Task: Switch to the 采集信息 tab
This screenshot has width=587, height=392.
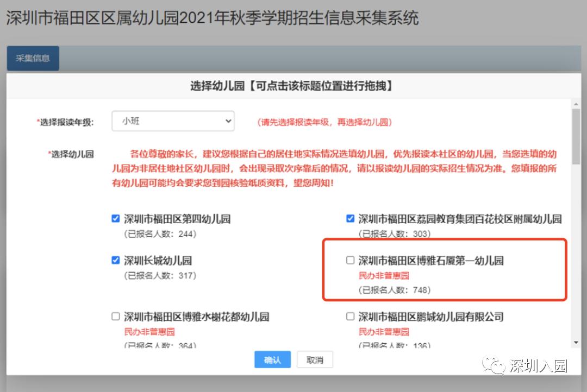Action: 32,59
